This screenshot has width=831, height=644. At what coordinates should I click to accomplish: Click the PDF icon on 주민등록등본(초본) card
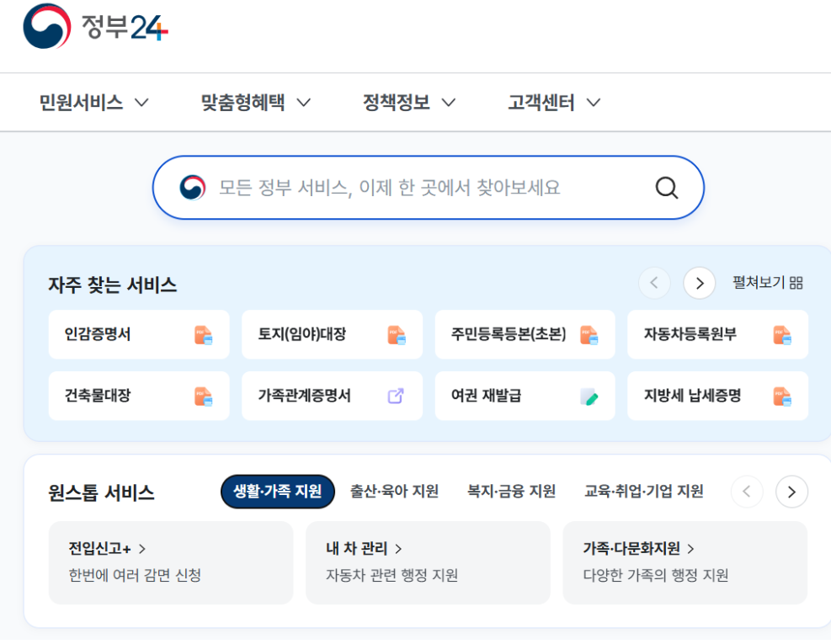589,335
